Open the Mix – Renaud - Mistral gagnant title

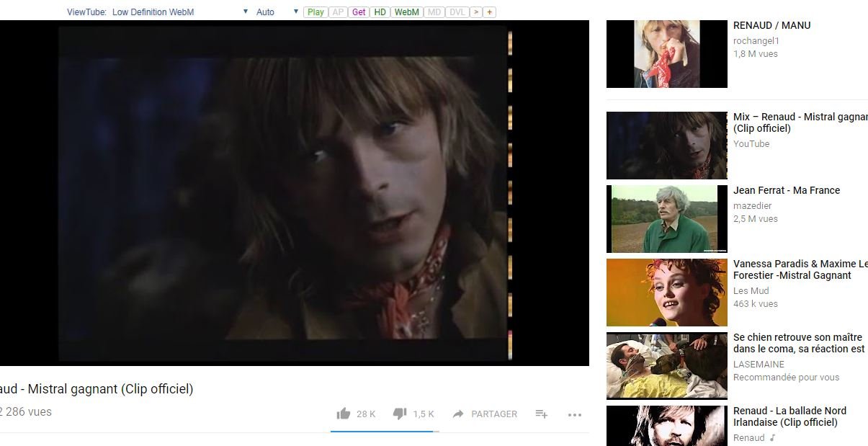click(800, 122)
